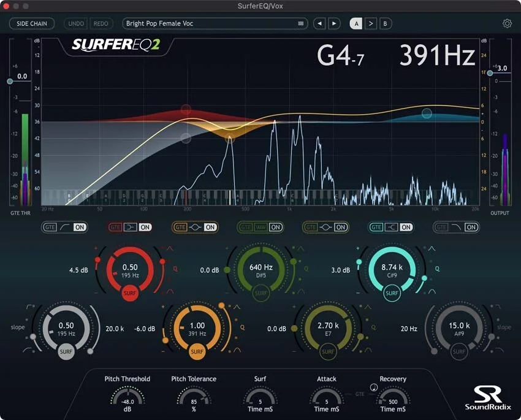
Task: Click the SIDE CHAIN button
Action: click(x=32, y=23)
